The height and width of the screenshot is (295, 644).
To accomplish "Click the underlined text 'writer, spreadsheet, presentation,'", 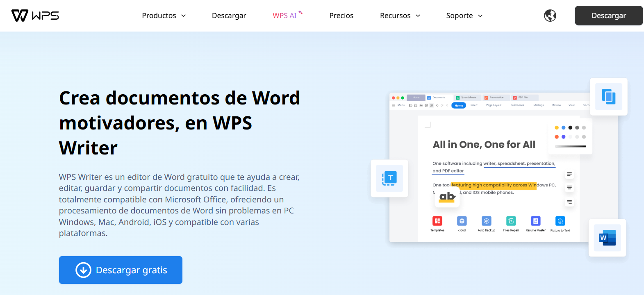I will [x=519, y=163].
